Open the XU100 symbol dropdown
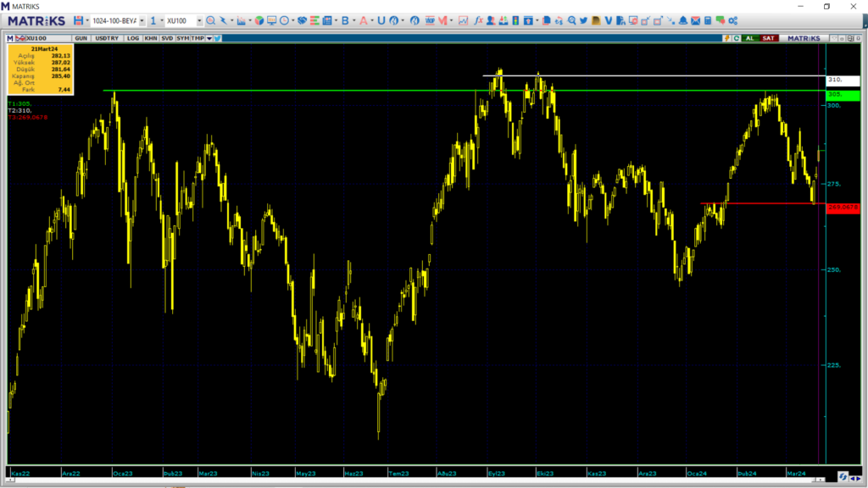This screenshot has width=868, height=488. [200, 20]
